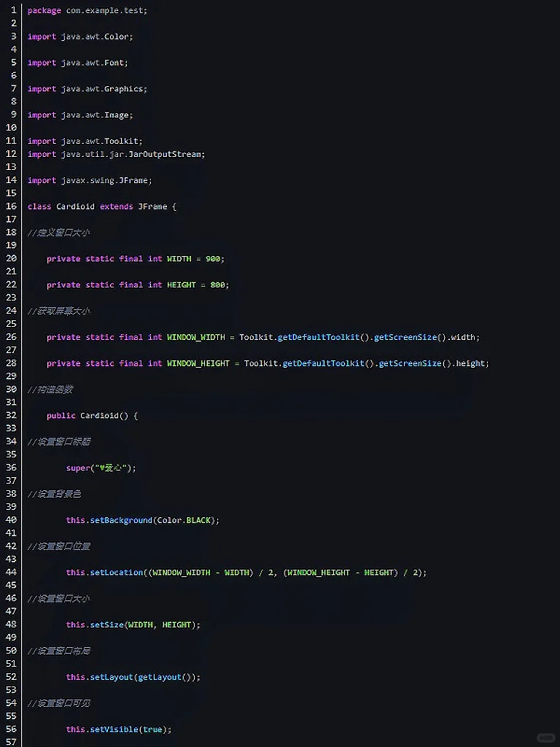Image resolution: width=560 pixels, height=747 pixels.
Task: Click the comment on line 18
Action: pyautogui.click(x=58, y=233)
